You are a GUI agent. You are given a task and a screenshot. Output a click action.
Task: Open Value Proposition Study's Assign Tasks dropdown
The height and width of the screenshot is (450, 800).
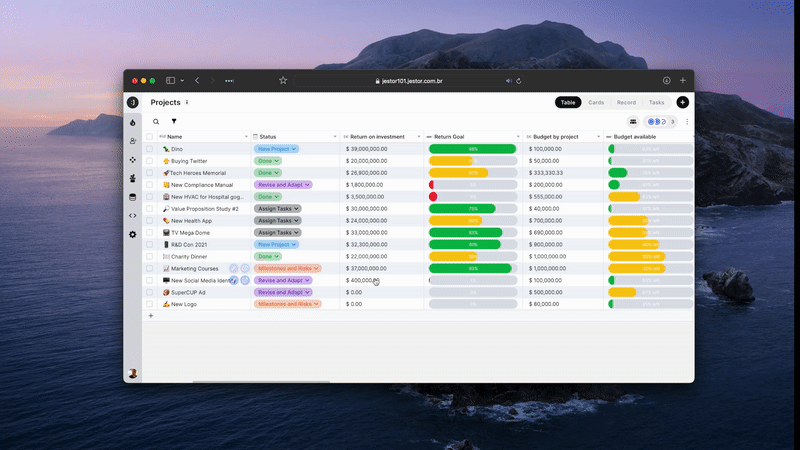278,209
